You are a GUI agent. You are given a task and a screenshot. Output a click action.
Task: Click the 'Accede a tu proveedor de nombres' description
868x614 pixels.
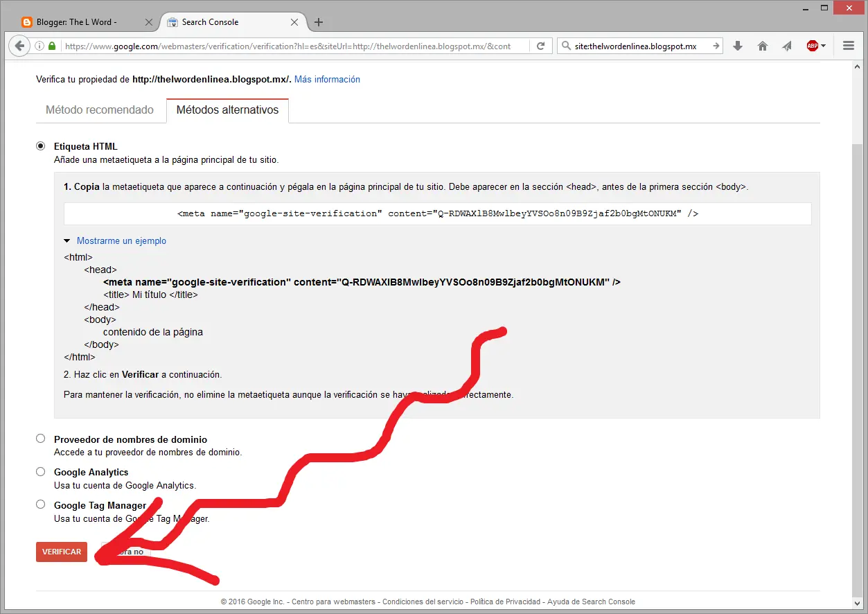click(x=148, y=452)
